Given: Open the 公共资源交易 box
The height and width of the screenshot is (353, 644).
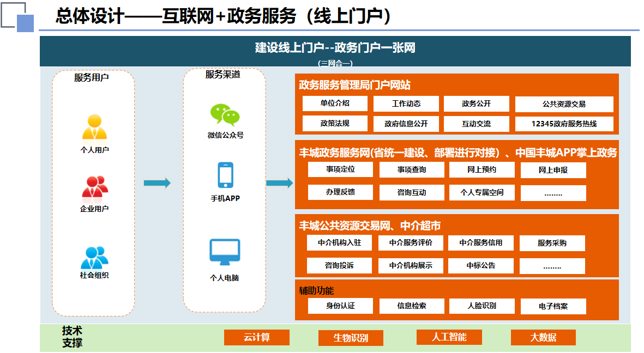Looking at the screenshot, I should pos(564,104).
